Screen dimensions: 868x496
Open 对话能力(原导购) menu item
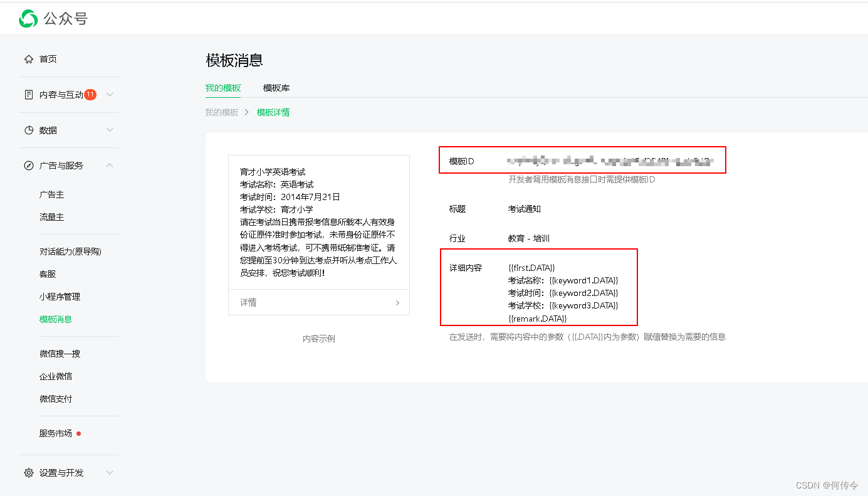point(70,251)
